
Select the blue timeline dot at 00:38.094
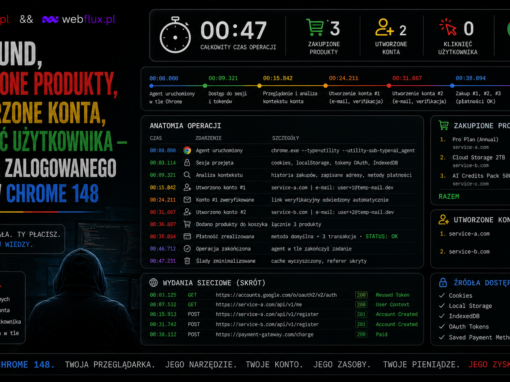(x=452, y=86)
